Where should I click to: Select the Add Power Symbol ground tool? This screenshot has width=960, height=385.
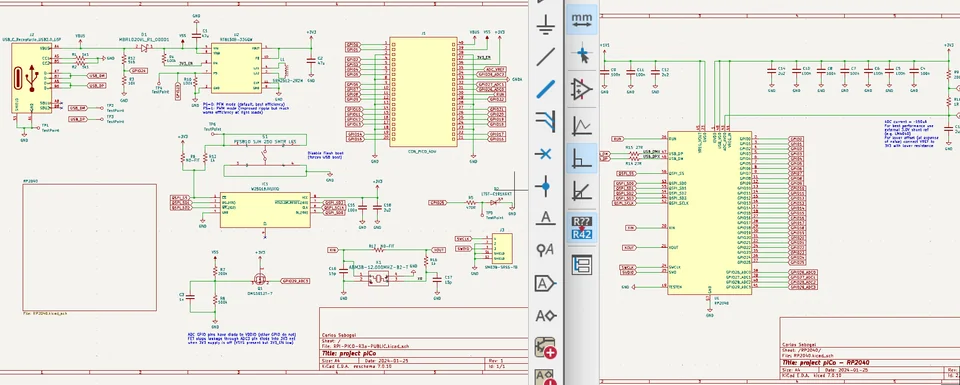pyautogui.click(x=545, y=25)
